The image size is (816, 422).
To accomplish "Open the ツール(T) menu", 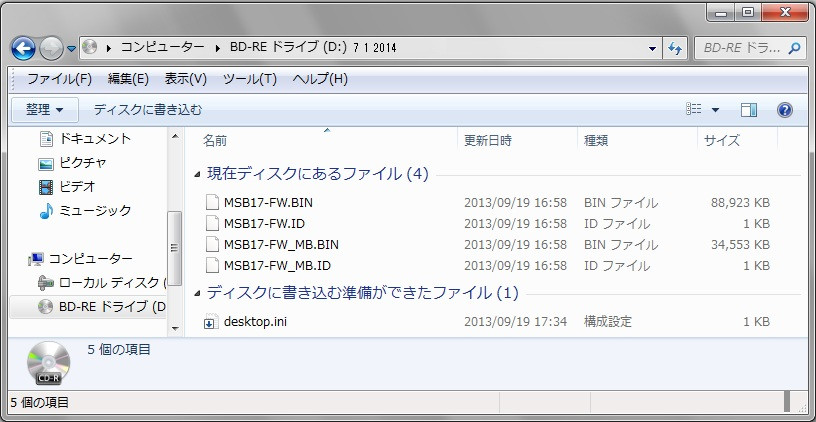I will pos(249,79).
